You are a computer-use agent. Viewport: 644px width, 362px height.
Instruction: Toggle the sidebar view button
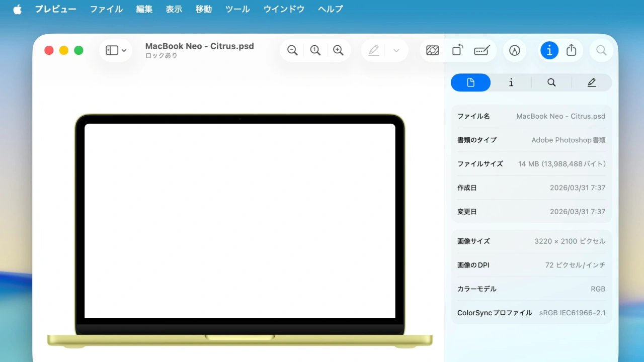(x=113, y=50)
